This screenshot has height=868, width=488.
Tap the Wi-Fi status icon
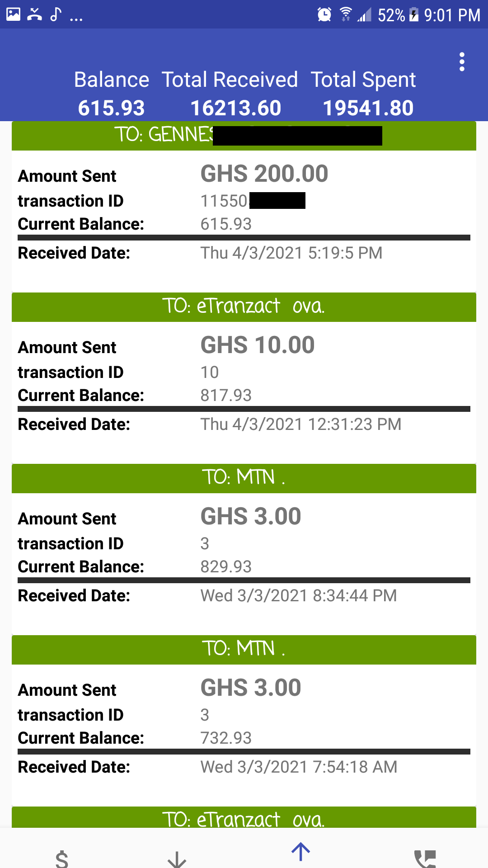point(346,15)
